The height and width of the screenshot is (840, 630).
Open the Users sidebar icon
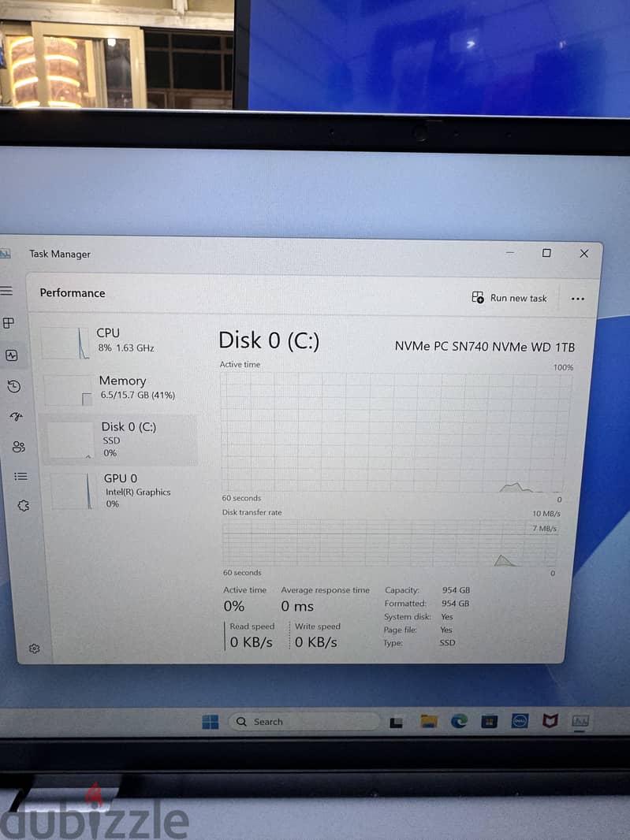pos(19,447)
